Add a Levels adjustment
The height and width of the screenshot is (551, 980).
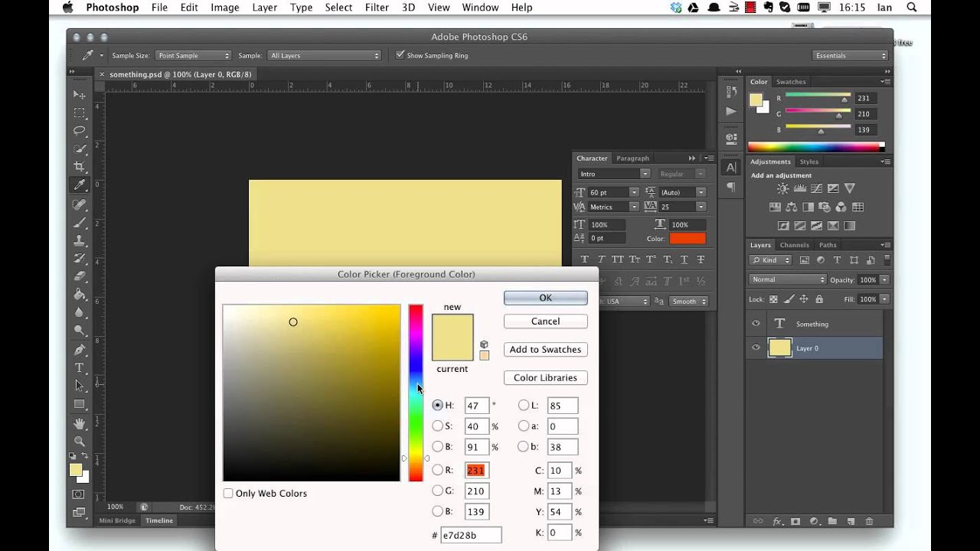point(799,188)
